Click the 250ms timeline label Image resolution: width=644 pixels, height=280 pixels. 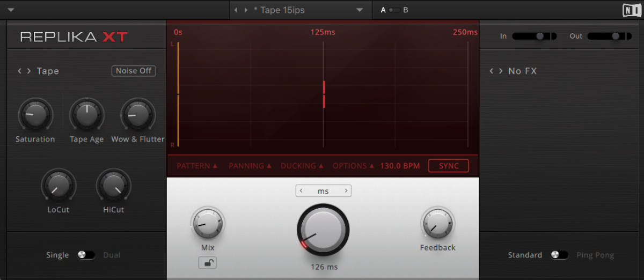[x=465, y=32]
